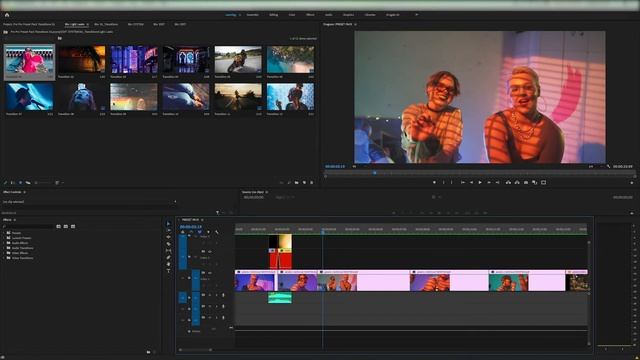The width and height of the screenshot is (640, 360).
Task: Add a marker in Program monitor
Action: coord(434,182)
